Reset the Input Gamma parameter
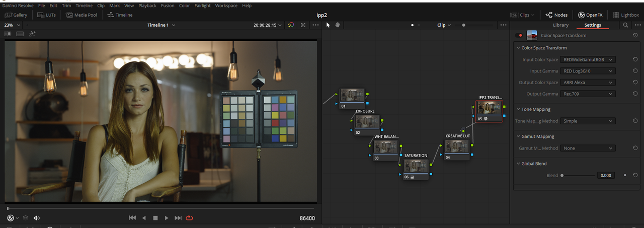644x228 pixels. click(x=635, y=71)
